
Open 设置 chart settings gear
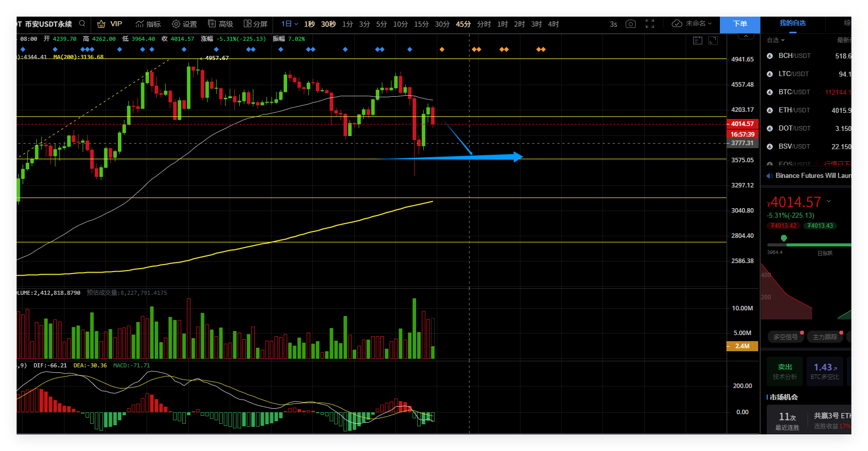pyautogui.click(x=184, y=24)
